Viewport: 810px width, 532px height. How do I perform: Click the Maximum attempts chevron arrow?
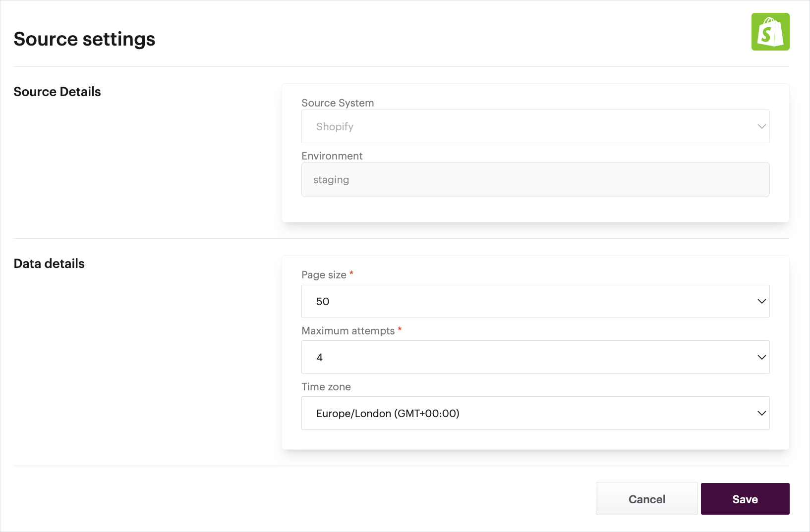(x=761, y=357)
